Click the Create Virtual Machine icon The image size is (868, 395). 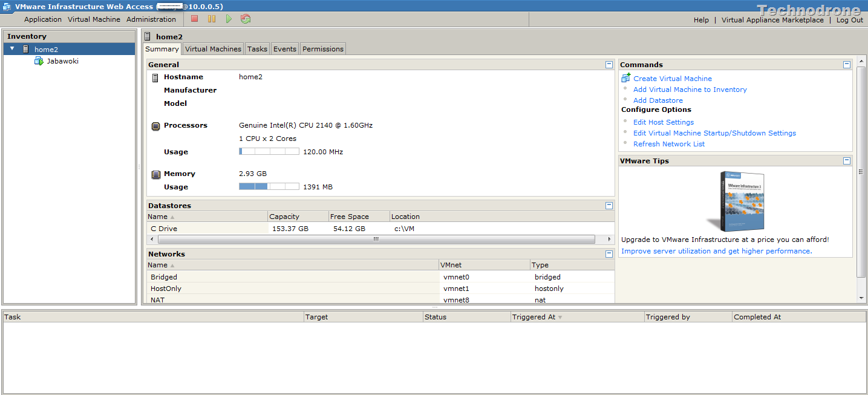click(625, 77)
